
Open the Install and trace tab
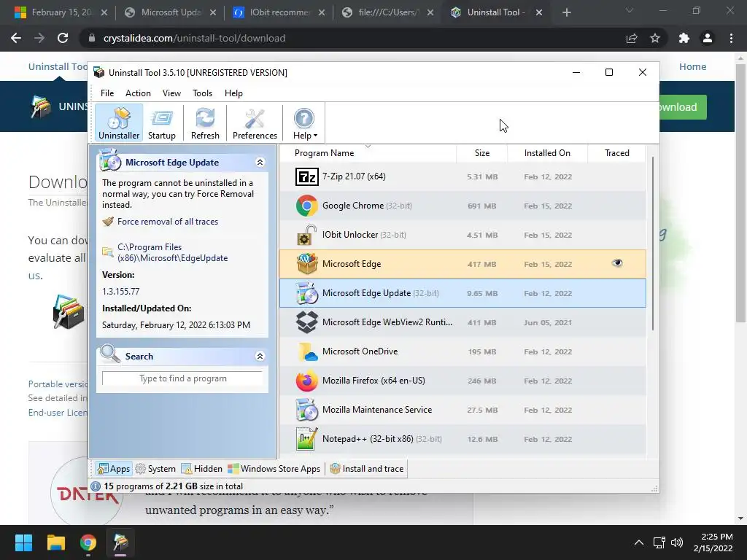367,469
